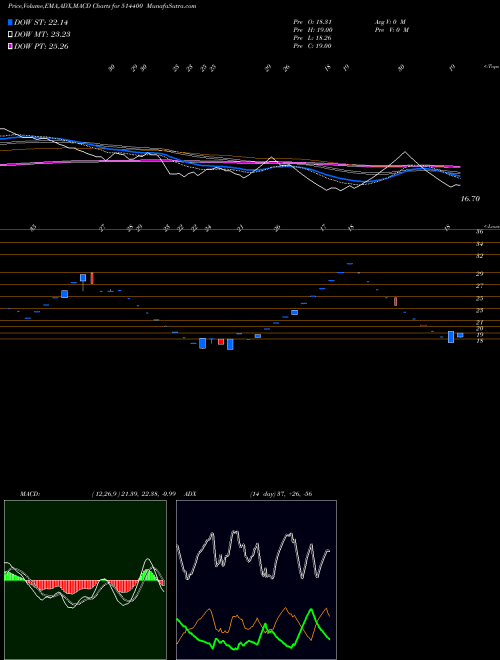This screenshot has height=660, width=500.
Task: Click the y-axis label 34
Action: click(x=479, y=244)
